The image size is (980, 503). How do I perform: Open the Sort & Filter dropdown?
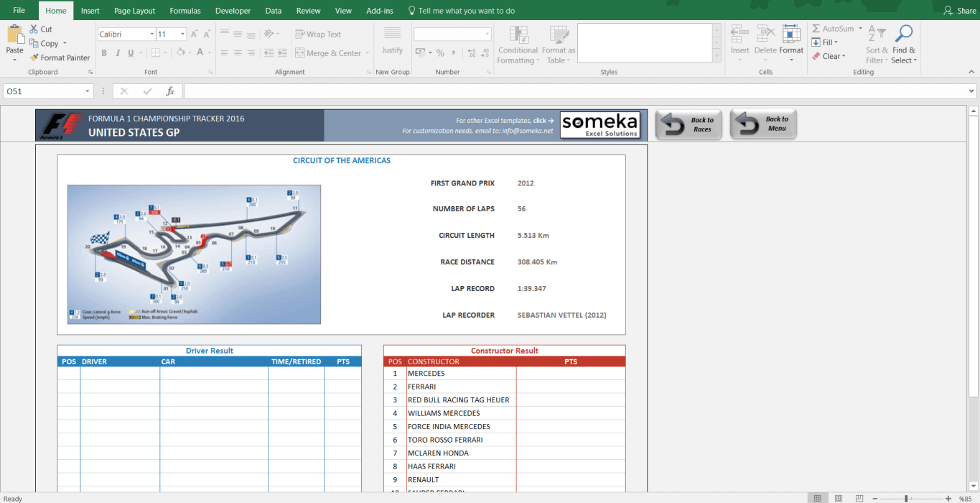tap(877, 45)
